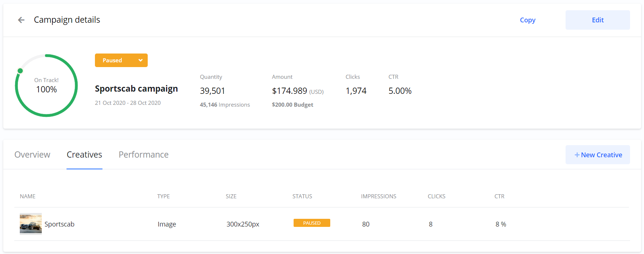Image resolution: width=644 pixels, height=254 pixels.
Task: Click the $200.00 Budget text
Action: click(x=292, y=105)
